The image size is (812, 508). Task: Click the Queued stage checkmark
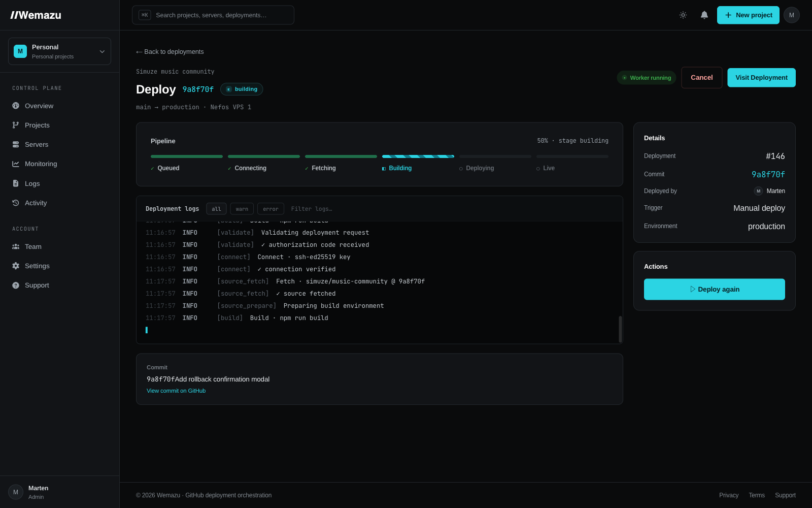click(152, 169)
